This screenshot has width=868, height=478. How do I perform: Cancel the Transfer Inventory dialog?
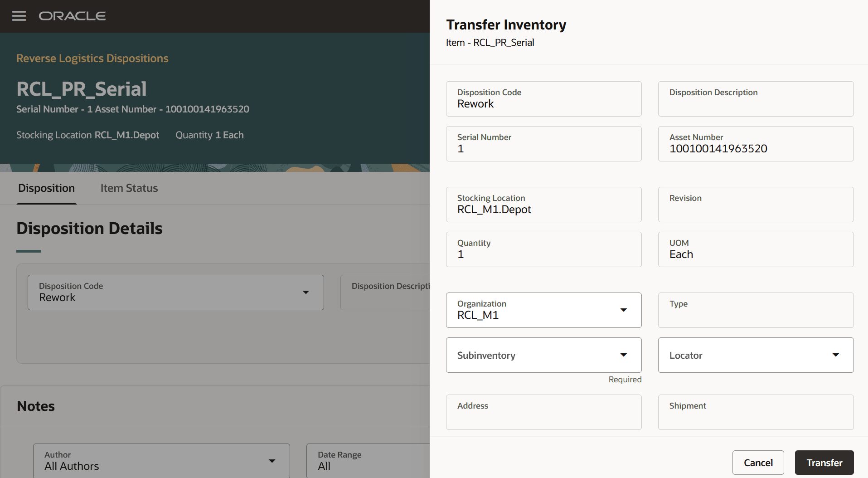click(x=758, y=463)
